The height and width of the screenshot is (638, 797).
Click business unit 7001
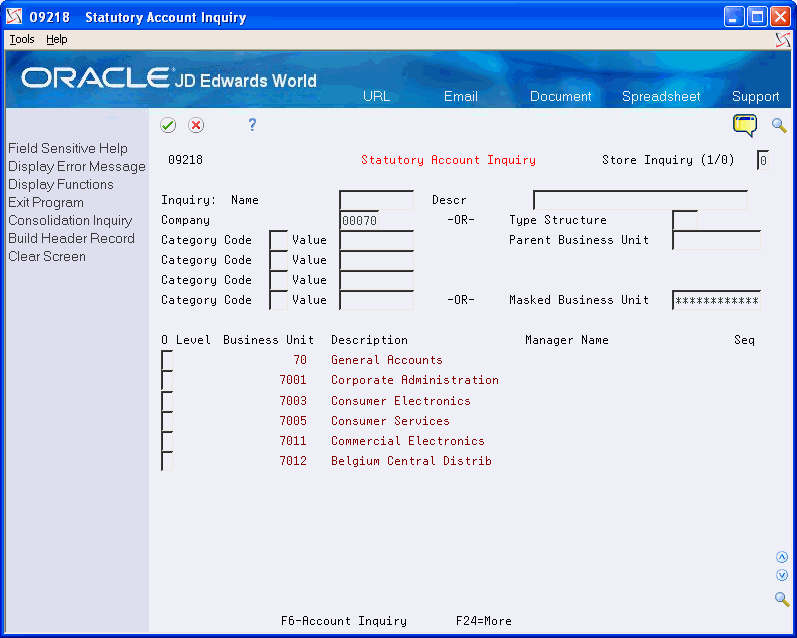click(293, 380)
